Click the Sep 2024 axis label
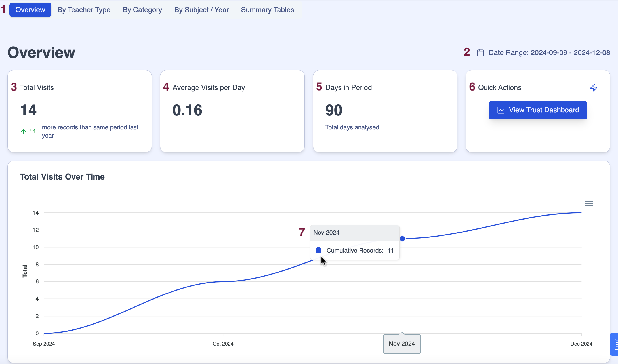The height and width of the screenshot is (364, 618). 44,344
